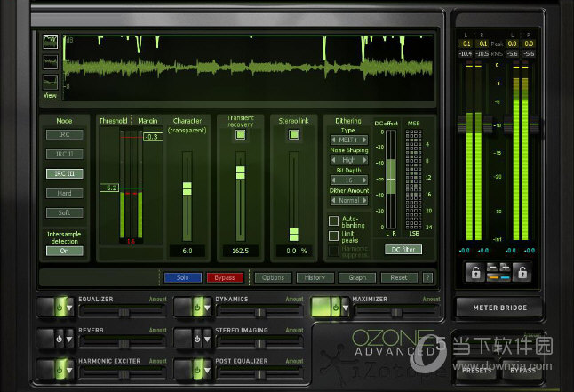Open the Options dialog
The width and height of the screenshot is (574, 392).
point(273,277)
